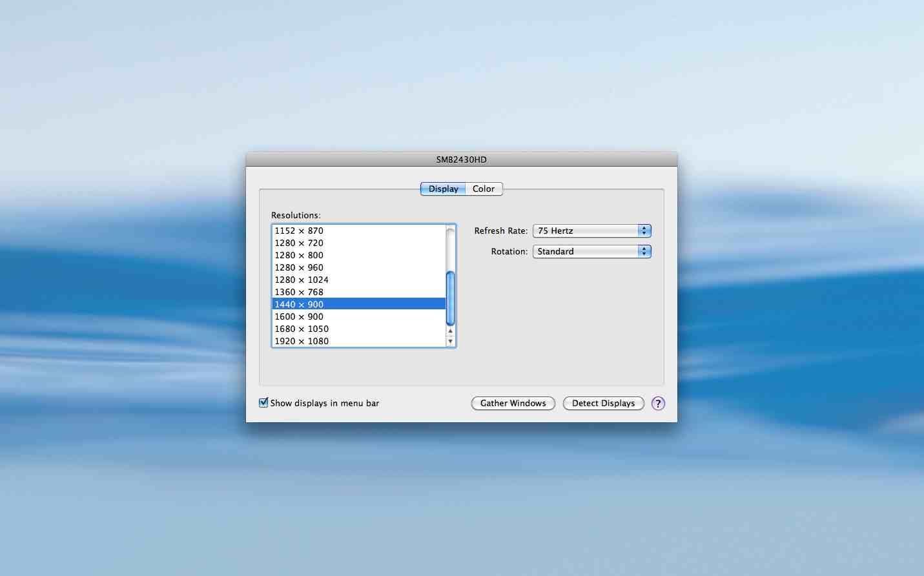Click the resolutions list scrollbar thumb
Screen dimensions: 924x576
(x=450, y=298)
